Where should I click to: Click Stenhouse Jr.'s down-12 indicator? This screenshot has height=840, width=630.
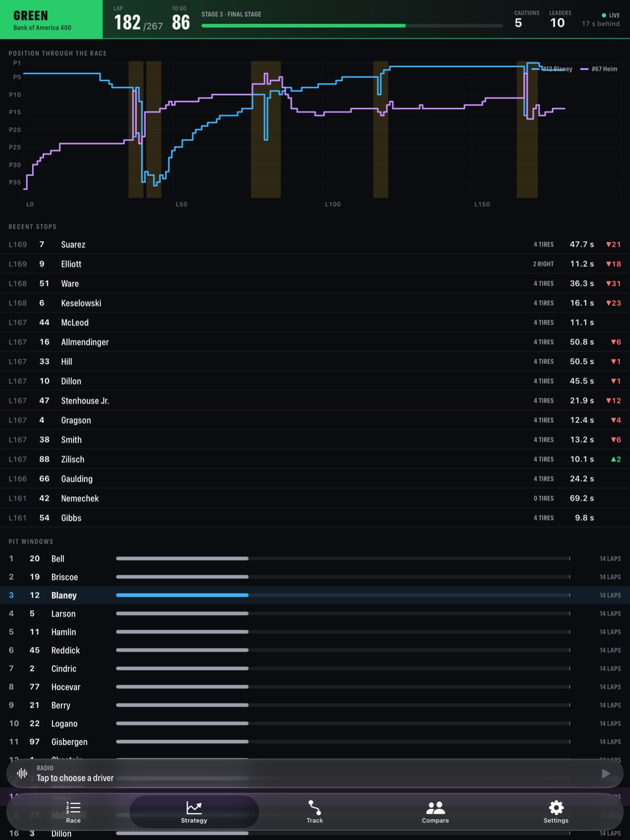tap(613, 400)
